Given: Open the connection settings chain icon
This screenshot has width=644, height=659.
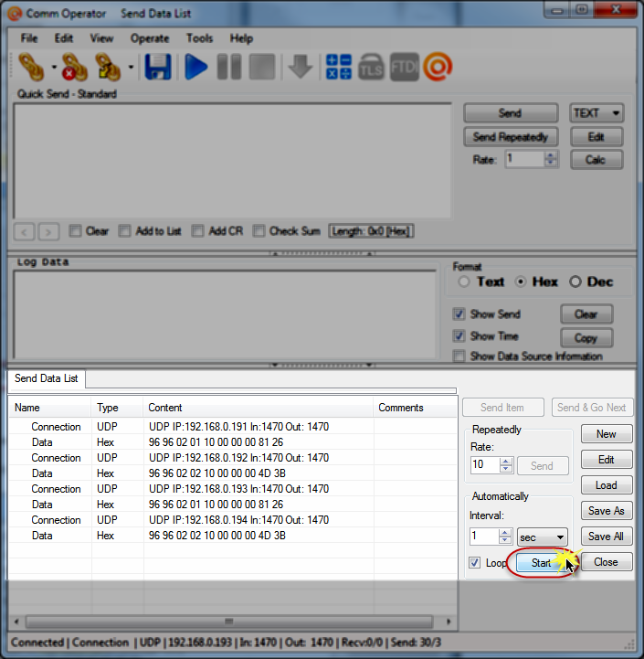Looking at the screenshot, I should 108,68.
